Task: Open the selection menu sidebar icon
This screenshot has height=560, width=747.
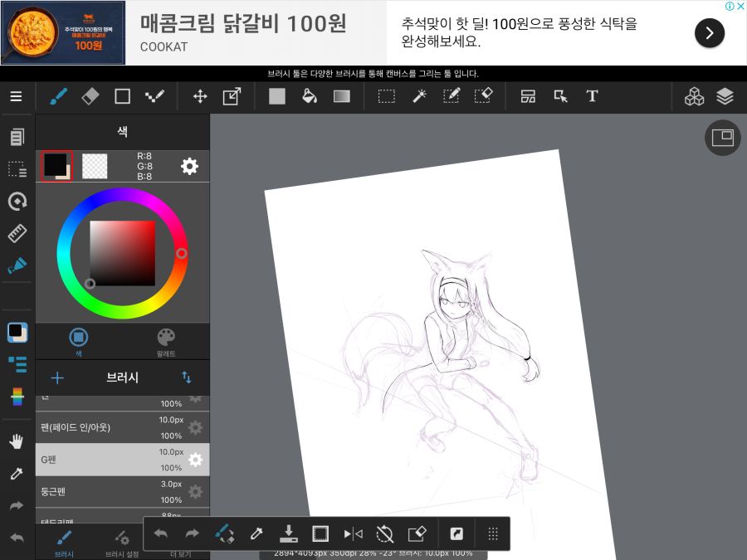Action: click(x=17, y=169)
